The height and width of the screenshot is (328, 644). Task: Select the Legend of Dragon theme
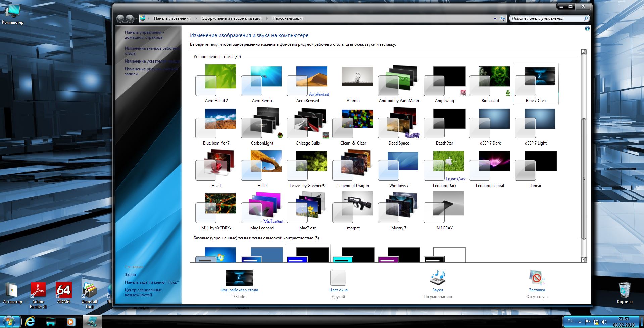353,169
